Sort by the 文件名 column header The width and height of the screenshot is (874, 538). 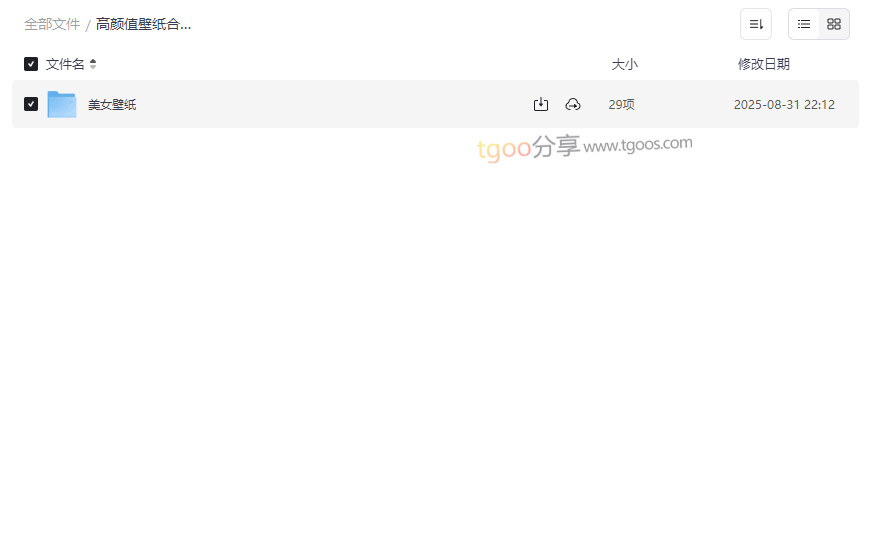[65, 64]
